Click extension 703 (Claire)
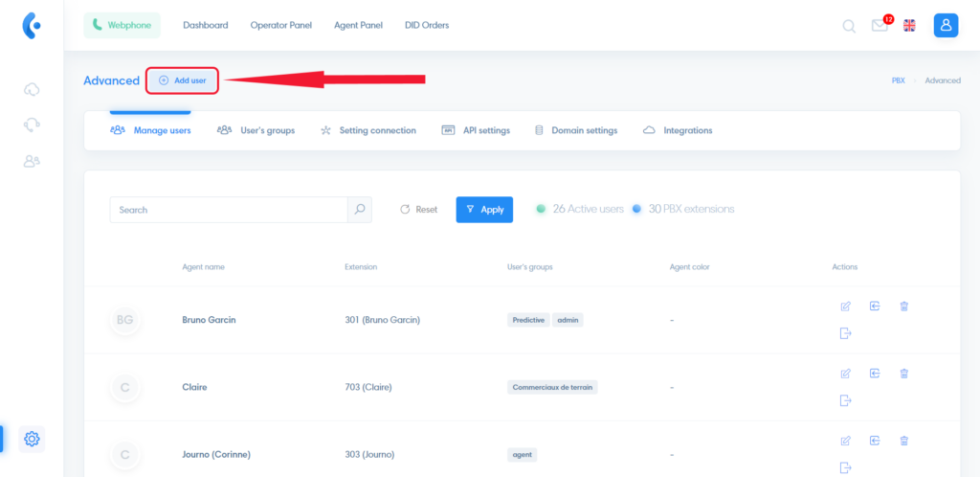This screenshot has width=980, height=477. pyautogui.click(x=368, y=388)
